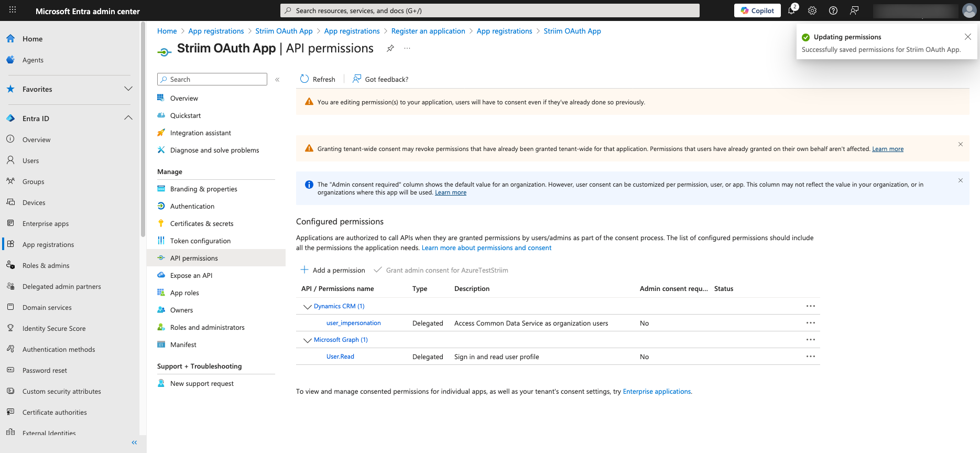The image size is (980, 453).
Task: Open the portal apps grid menu
Action: point(13,10)
